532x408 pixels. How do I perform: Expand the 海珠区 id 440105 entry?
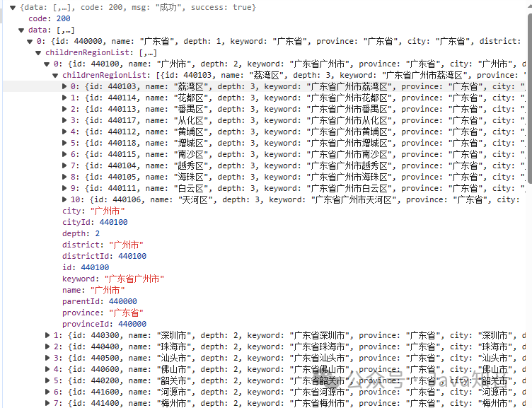click(x=64, y=177)
